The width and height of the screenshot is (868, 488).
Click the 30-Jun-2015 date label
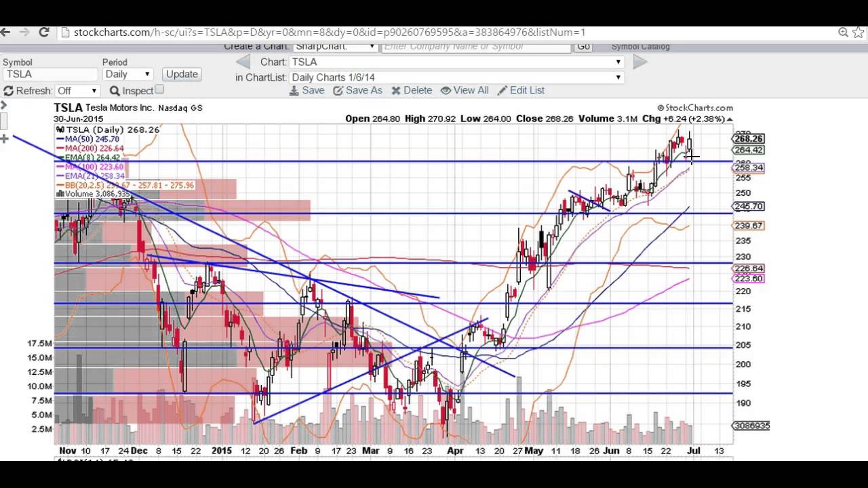pyautogui.click(x=79, y=119)
